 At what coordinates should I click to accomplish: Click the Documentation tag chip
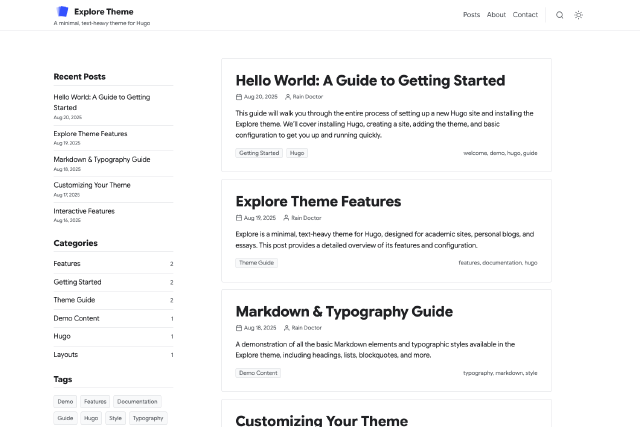(137, 401)
